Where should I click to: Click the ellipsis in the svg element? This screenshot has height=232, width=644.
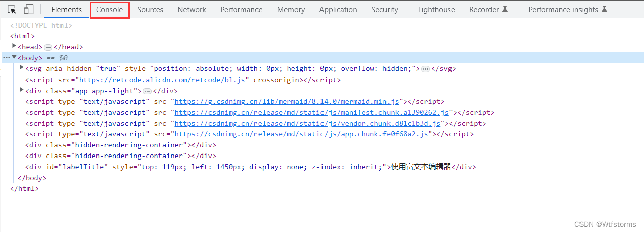[x=426, y=69]
